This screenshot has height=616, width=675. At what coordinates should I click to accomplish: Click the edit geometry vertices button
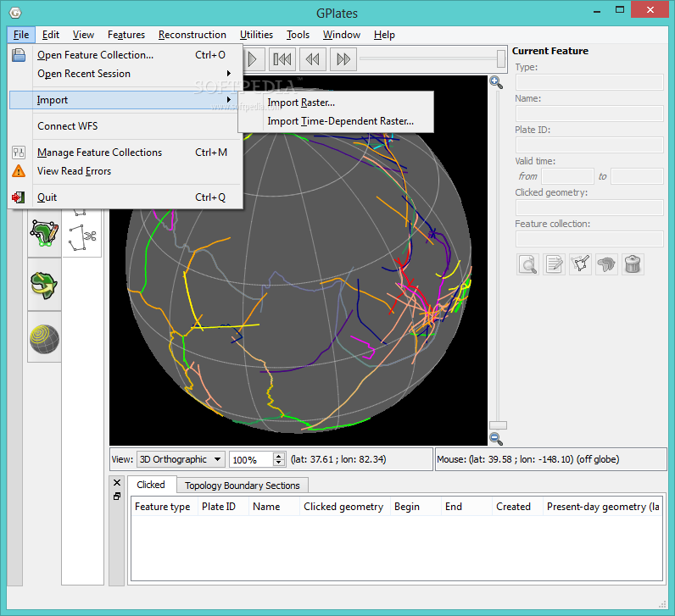580,264
